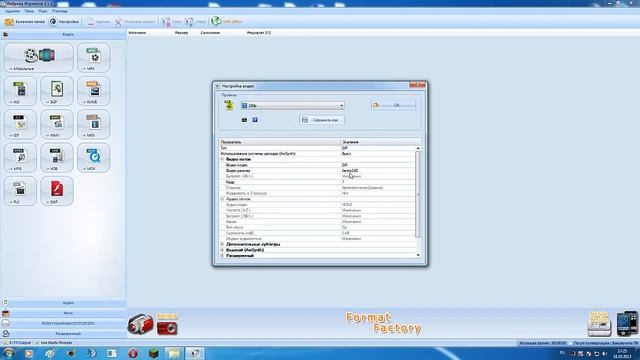Open Настройки options in the toolbar
Screen dimensions: 640x360
pyautogui.click(x=64, y=22)
